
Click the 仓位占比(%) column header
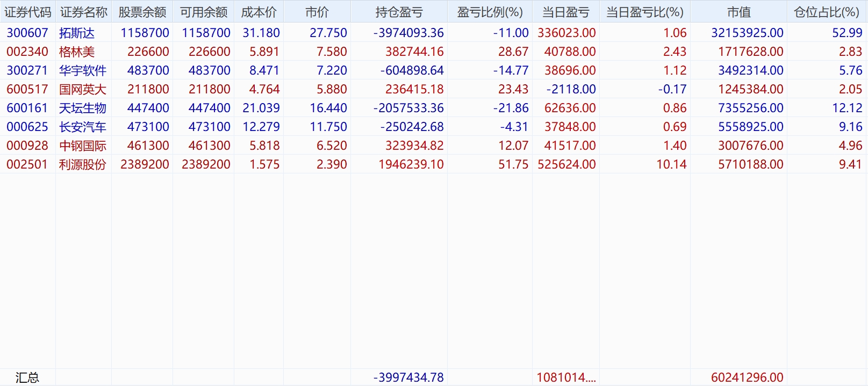pos(827,12)
